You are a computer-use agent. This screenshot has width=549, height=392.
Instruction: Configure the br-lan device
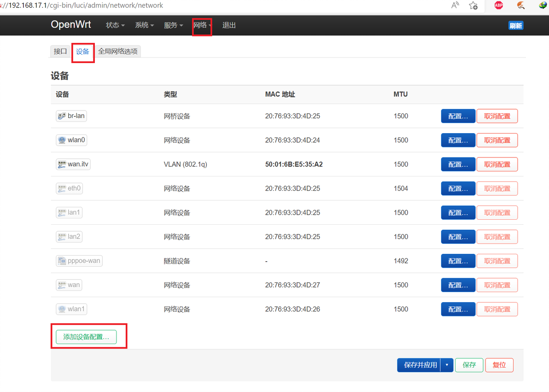458,116
